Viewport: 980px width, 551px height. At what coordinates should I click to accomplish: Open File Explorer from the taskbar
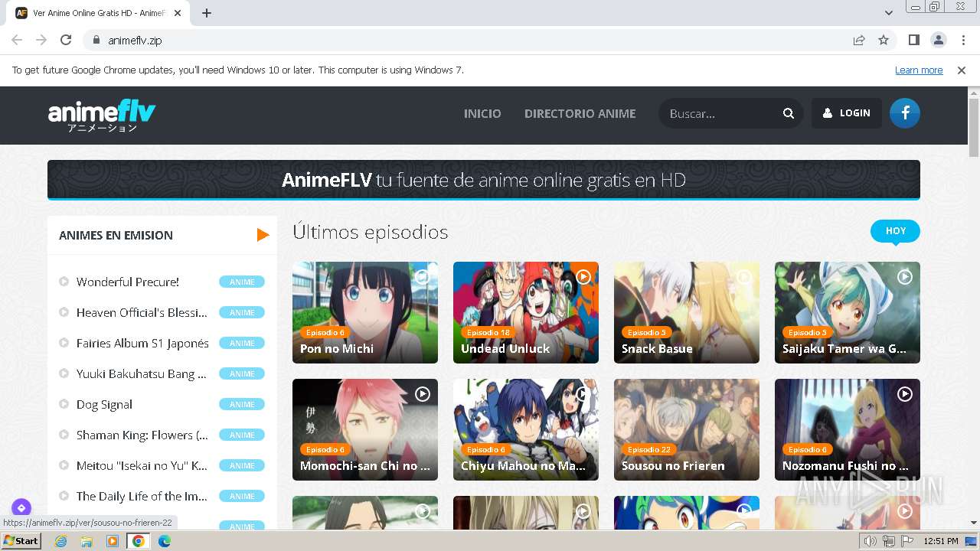coord(87,541)
